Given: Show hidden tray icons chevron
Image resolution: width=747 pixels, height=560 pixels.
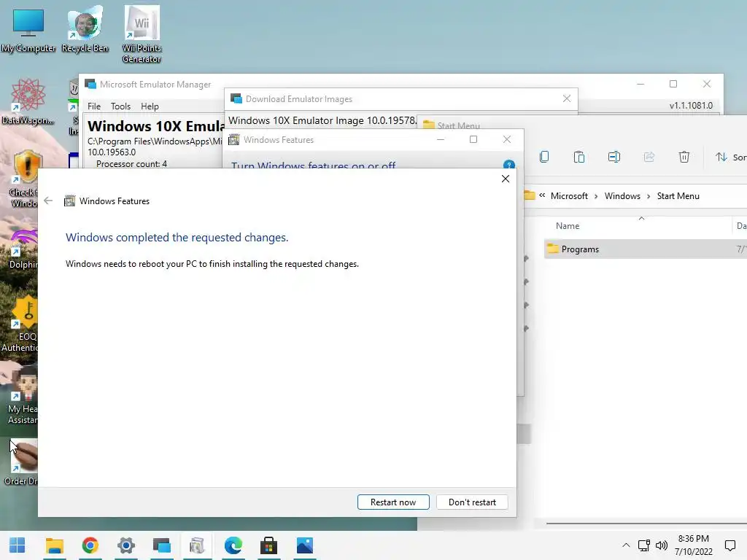Looking at the screenshot, I should point(626,545).
